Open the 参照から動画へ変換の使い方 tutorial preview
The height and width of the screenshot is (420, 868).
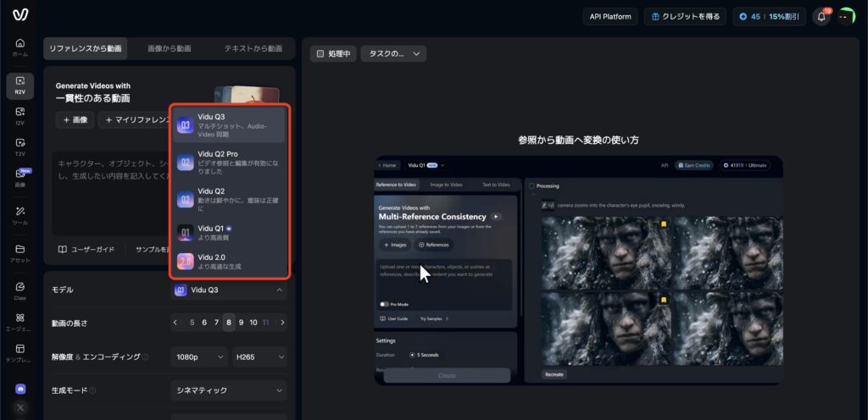tap(578, 270)
